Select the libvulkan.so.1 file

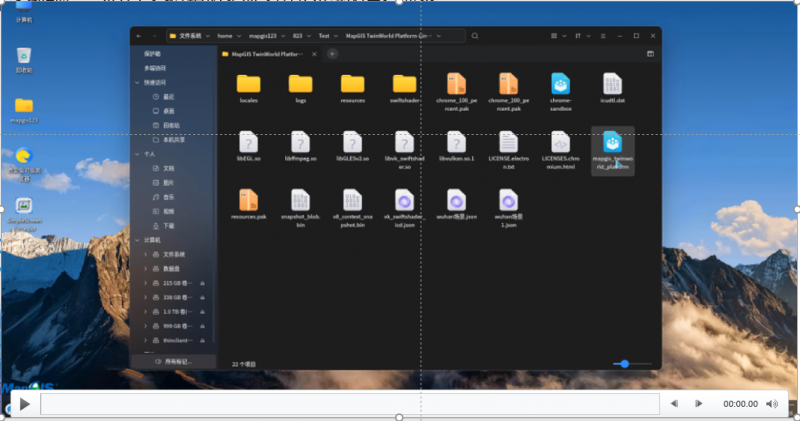pos(457,146)
